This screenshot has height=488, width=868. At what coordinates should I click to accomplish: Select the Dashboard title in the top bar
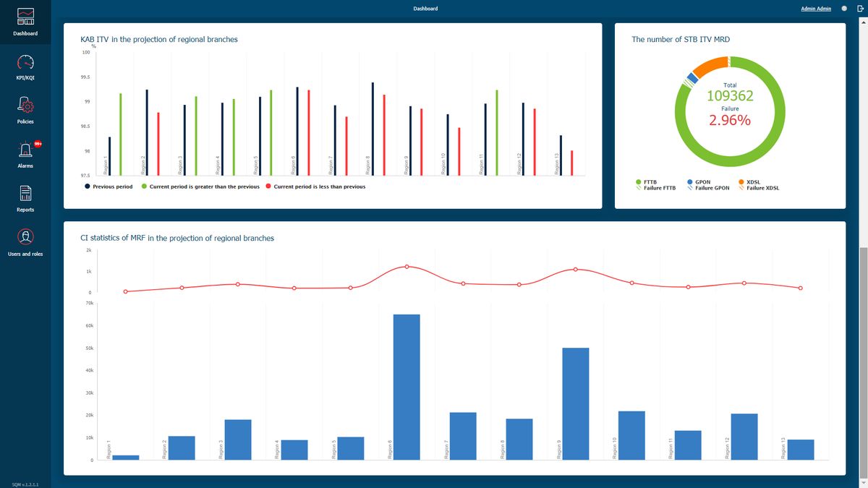[425, 8]
